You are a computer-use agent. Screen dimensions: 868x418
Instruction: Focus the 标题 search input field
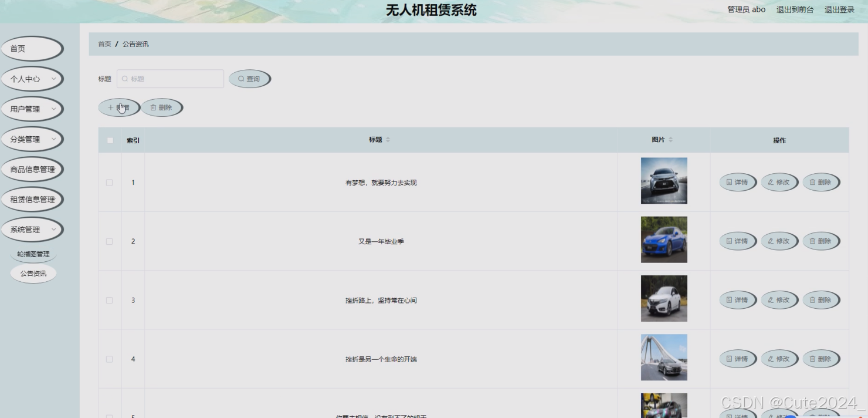click(x=170, y=79)
